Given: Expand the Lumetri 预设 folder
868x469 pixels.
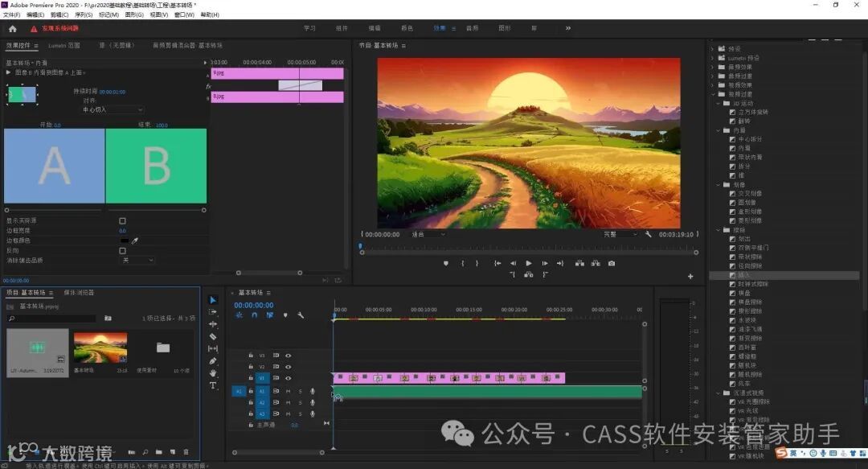Looking at the screenshot, I should pos(712,58).
